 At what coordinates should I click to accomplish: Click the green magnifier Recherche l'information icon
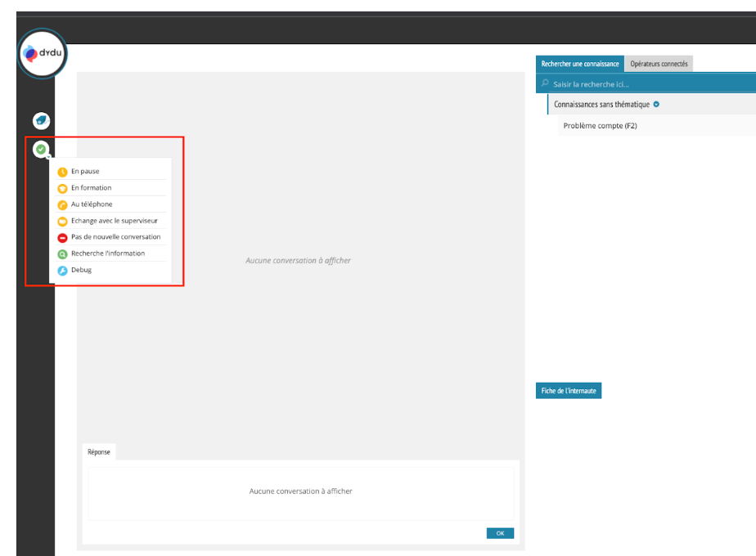click(x=63, y=253)
